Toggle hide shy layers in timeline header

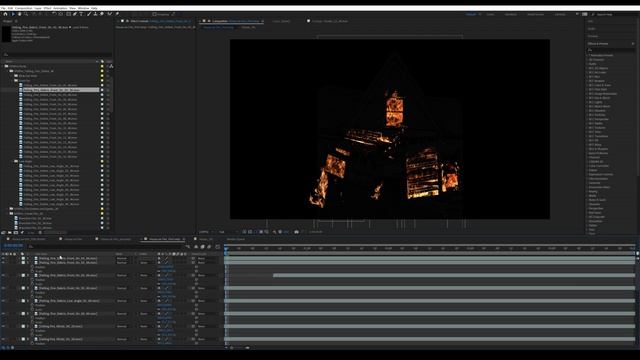(196, 247)
